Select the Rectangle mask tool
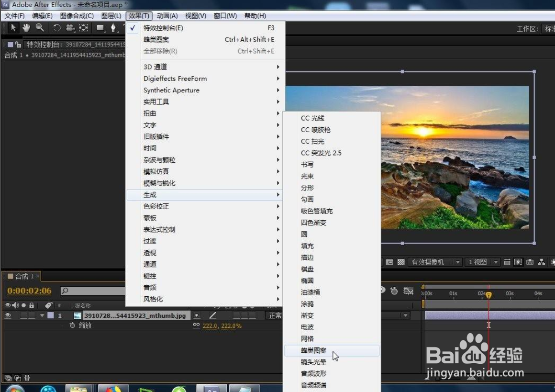 coord(100,28)
